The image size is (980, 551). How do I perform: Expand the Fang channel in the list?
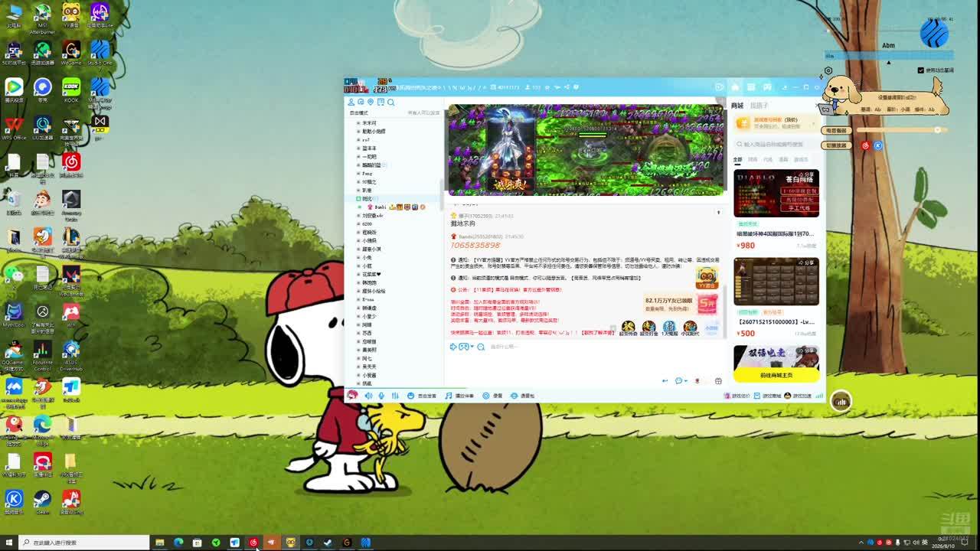tap(358, 174)
